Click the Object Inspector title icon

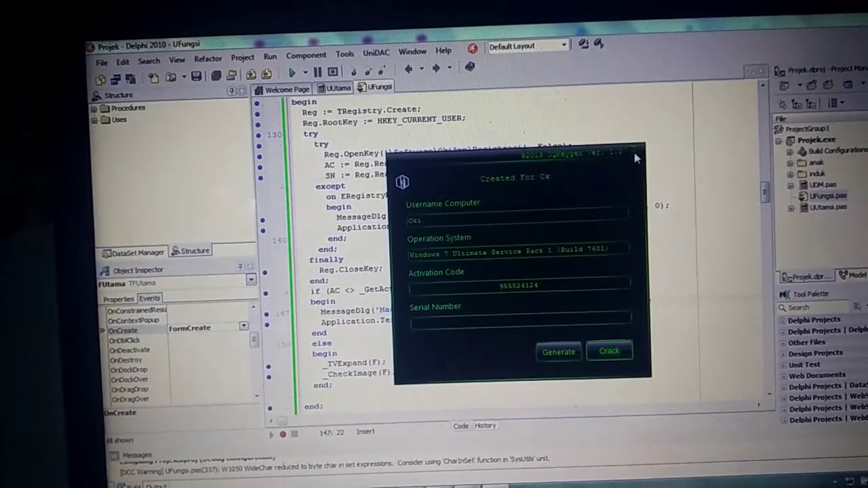(x=106, y=270)
